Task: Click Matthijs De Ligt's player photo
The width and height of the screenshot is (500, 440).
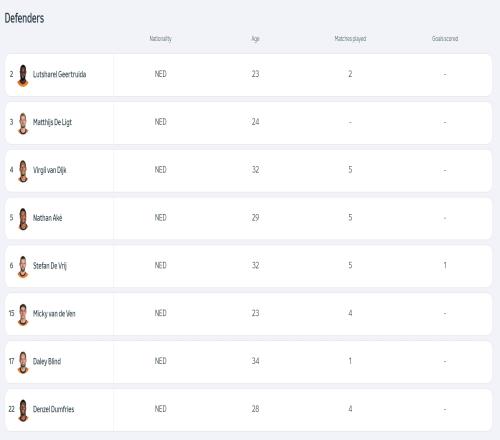Action: pyautogui.click(x=23, y=123)
